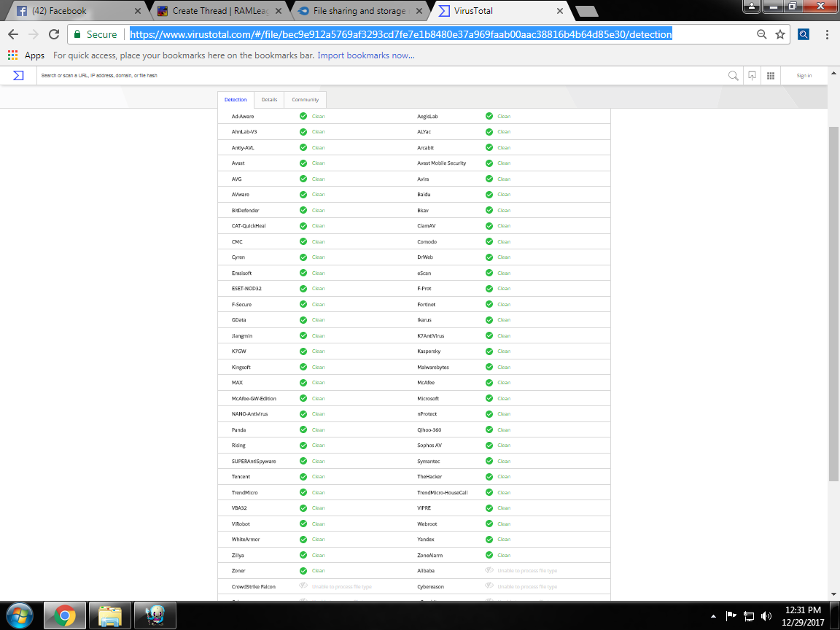Click the Symantec engine name

pyautogui.click(x=428, y=462)
